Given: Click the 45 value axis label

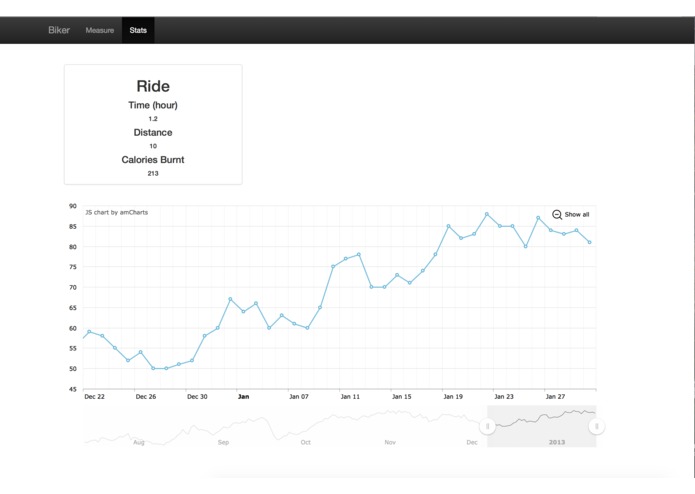Looking at the screenshot, I should coord(73,389).
